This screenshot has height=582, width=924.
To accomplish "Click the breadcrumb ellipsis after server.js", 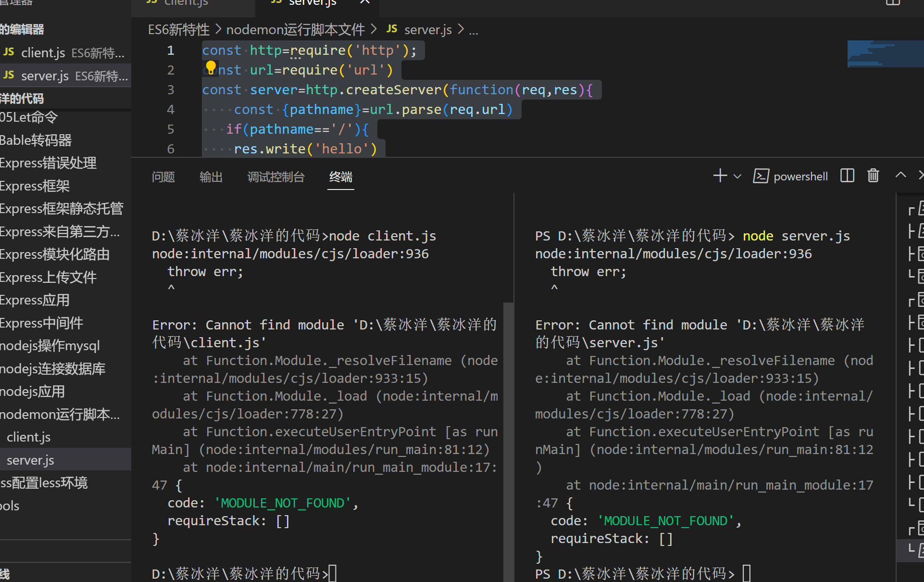I will (x=474, y=31).
